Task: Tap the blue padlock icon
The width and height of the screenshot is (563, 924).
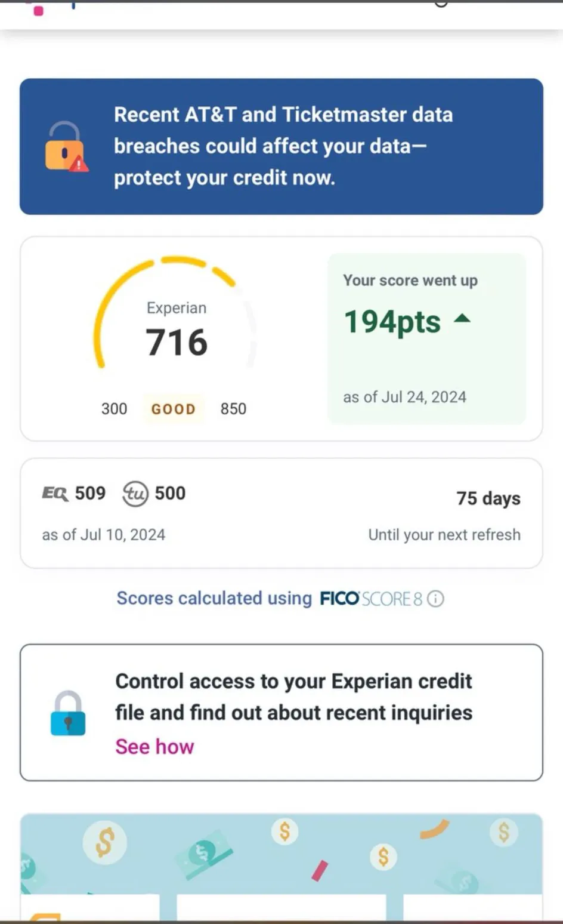Action: [68, 713]
